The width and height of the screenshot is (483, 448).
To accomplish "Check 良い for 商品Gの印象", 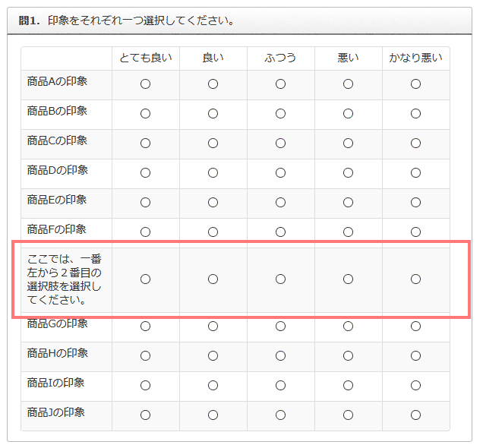I will click(x=213, y=326).
